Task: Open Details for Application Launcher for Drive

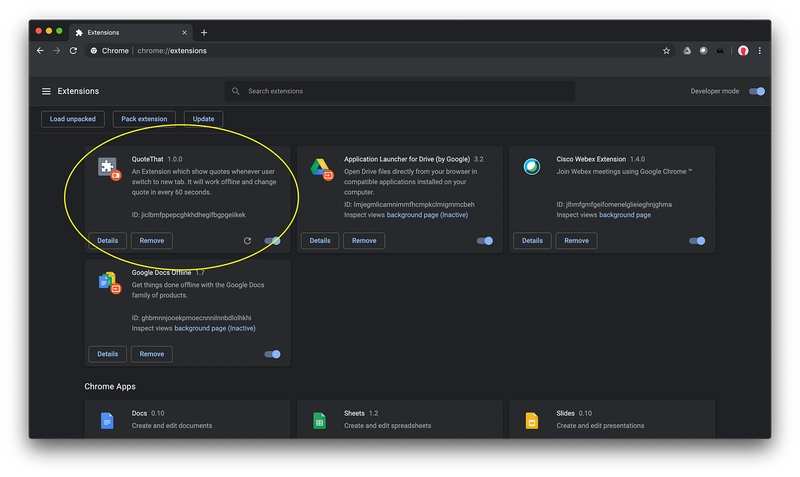Action: (x=320, y=241)
